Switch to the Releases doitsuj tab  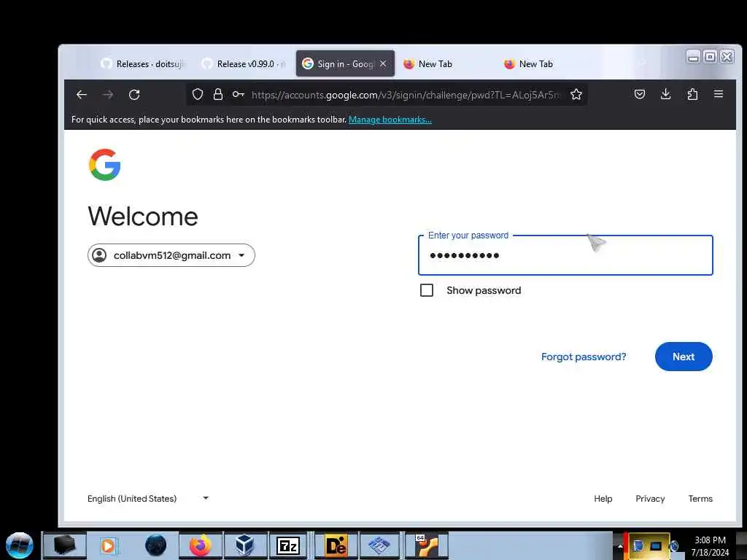[143, 64]
